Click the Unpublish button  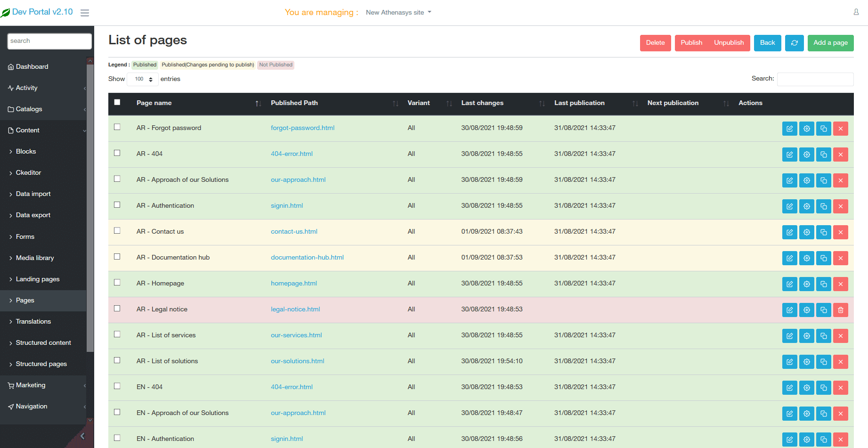(x=729, y=43)
